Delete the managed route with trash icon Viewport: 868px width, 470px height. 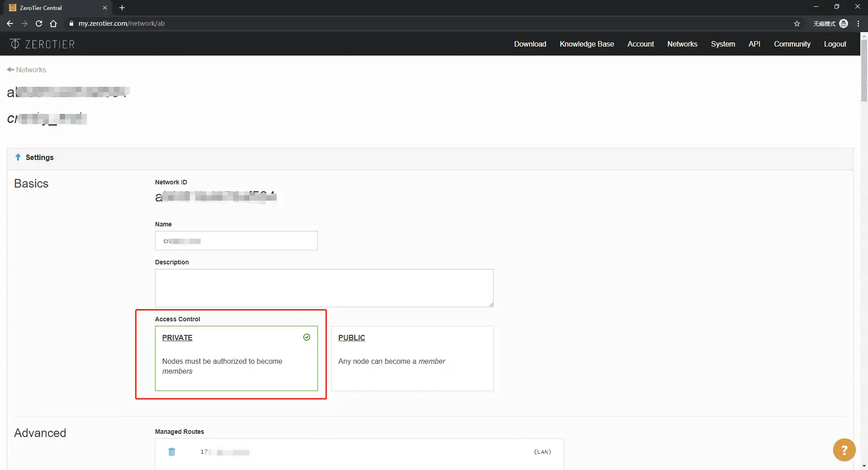(172, 451)
